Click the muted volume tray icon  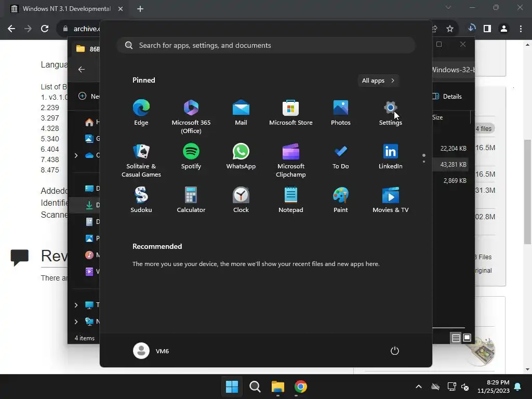465,387
